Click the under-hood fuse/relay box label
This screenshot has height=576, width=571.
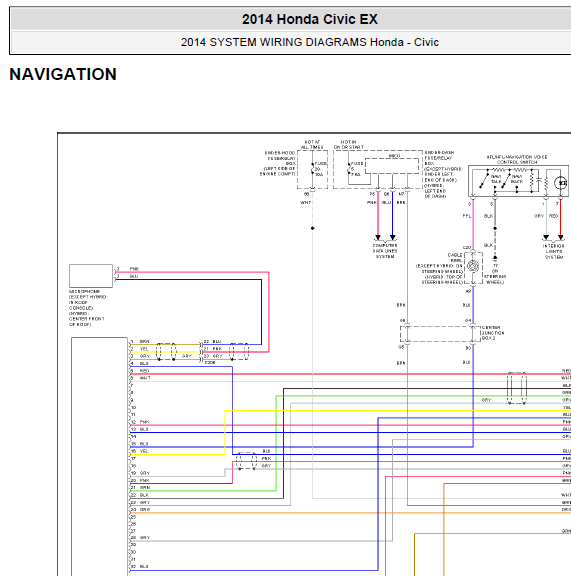[x=278, y=163]
